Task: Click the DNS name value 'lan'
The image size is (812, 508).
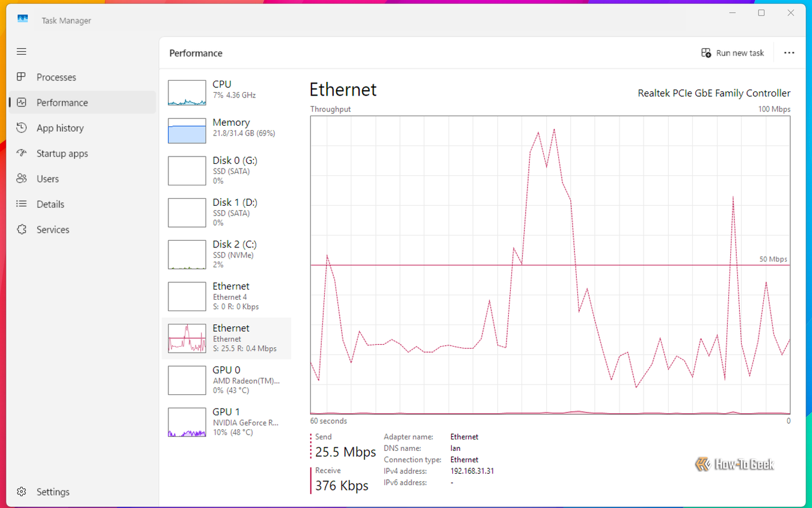Action: click(455, 448)
